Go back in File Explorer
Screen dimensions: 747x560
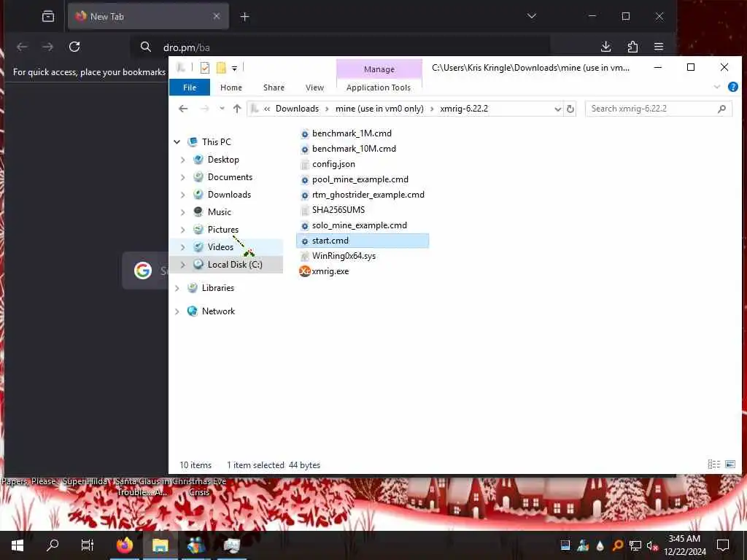(183, 109)
